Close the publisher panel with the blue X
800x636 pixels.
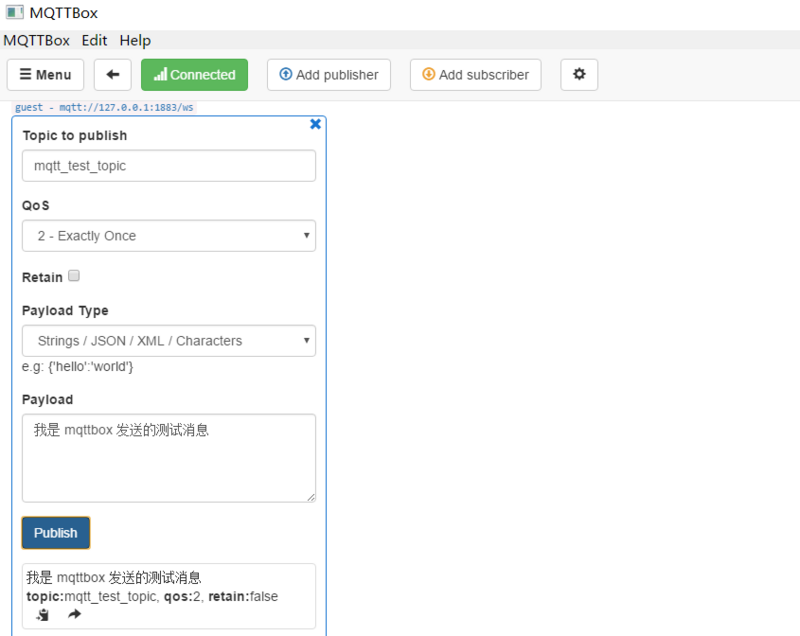pos(315,124)
